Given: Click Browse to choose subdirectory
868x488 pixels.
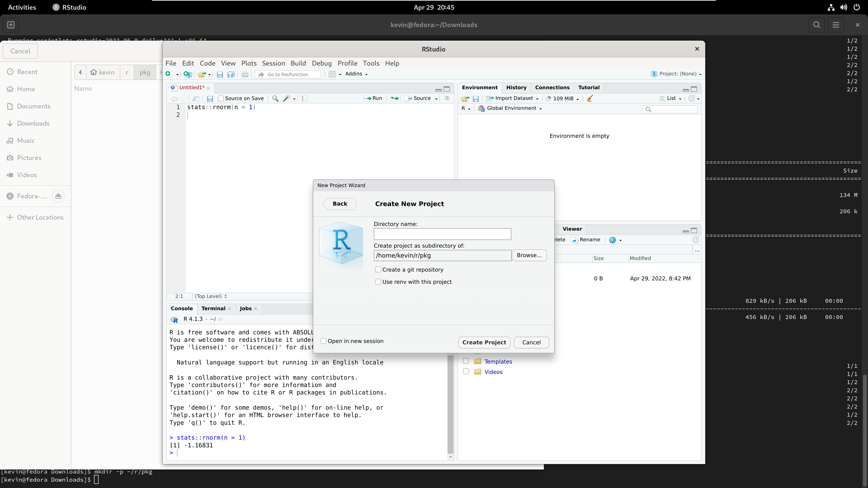Looking at the screenshot, I should 529,255.
